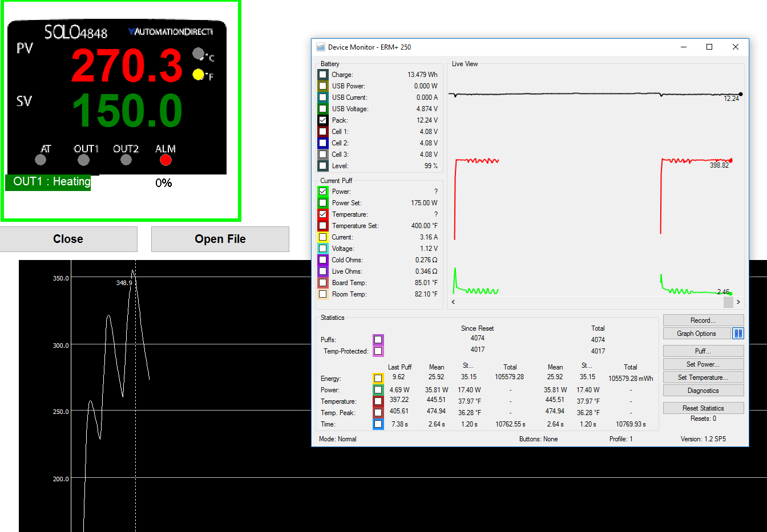The image size is (767, 532).
Task: Click the yellow °F unit indicator
Action: point(198,74)
